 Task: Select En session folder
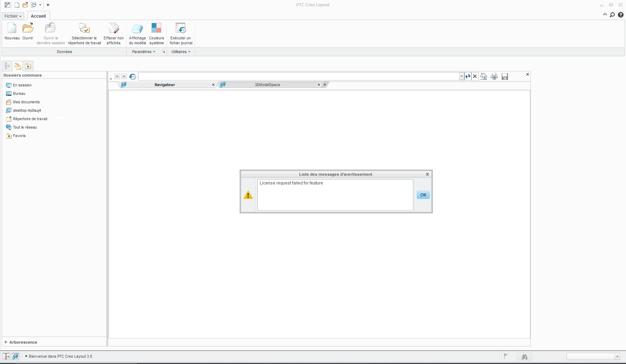[19, 85]
